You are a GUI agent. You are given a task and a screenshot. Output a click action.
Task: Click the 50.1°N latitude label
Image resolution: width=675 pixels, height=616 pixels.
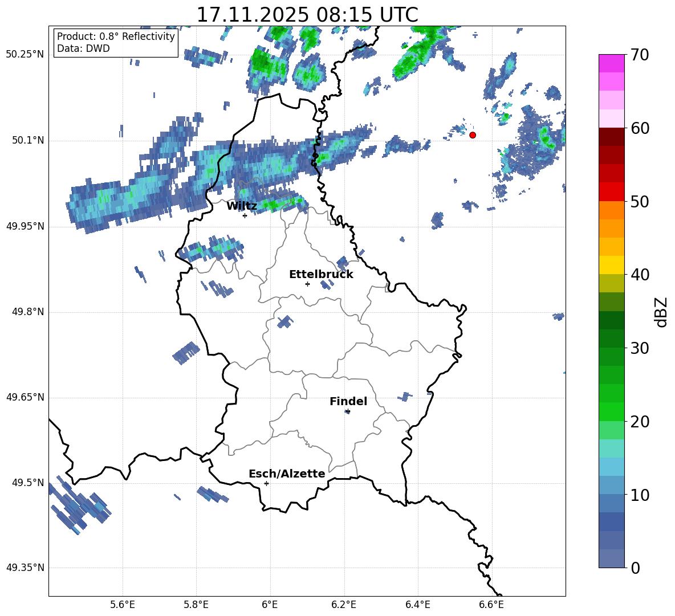[28, 140]
